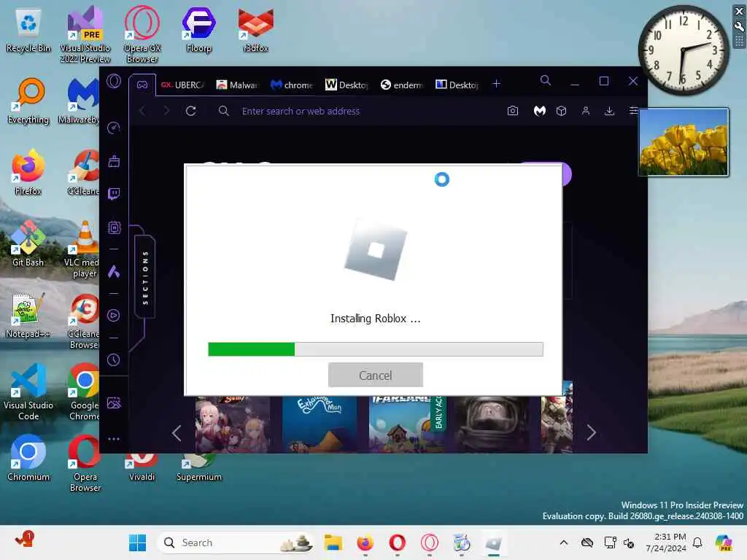747x560 pixels.
Task: Open Windows Start menu
Action: pos(138,542)
